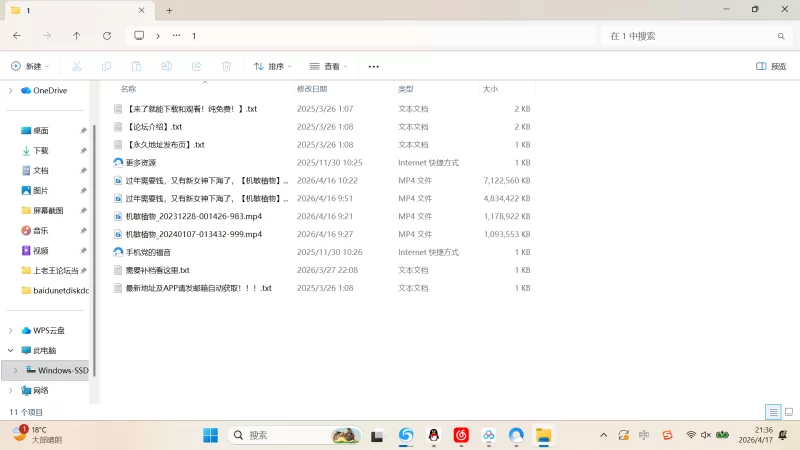Expand the OneDrive tree node
The height and width of the screenshot is (450, 800).
tap(11, 90)
